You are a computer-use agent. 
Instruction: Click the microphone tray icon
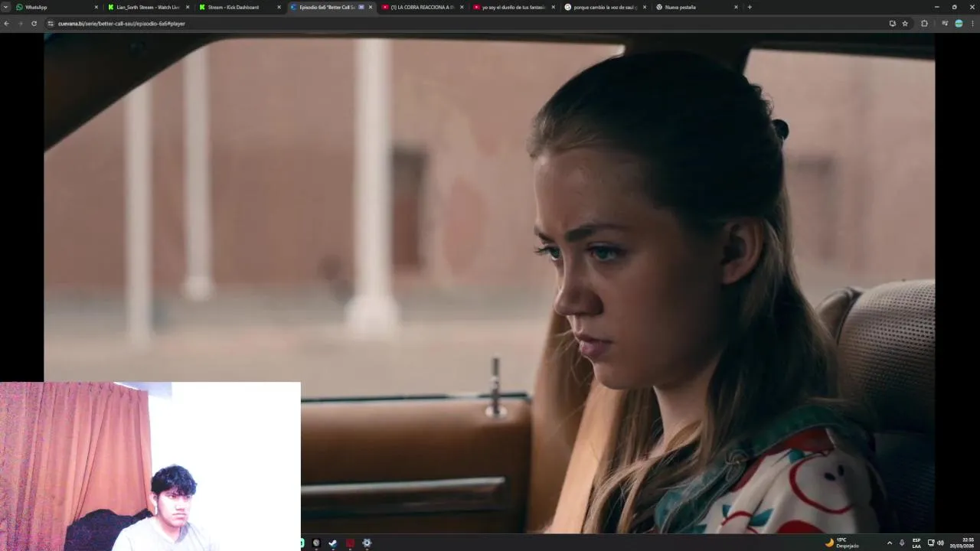[902, 543]
